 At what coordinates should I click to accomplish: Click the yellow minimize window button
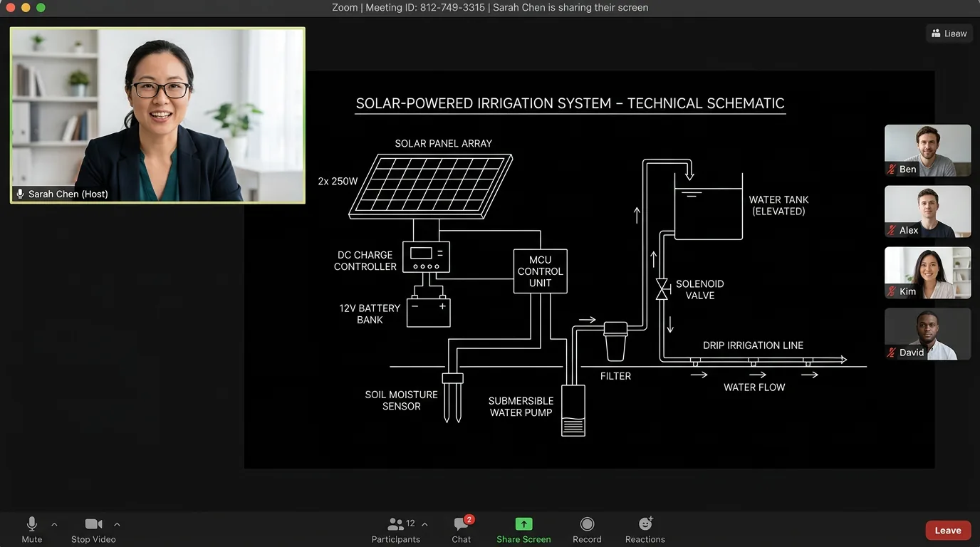[26, 8]
